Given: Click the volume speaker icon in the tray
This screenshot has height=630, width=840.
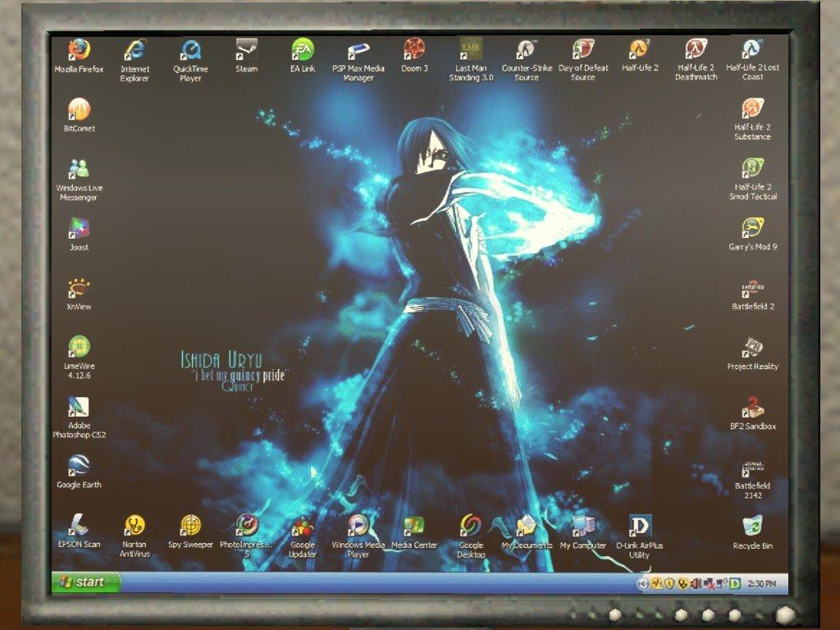Looking at the screenshot, I should point(696,583).
